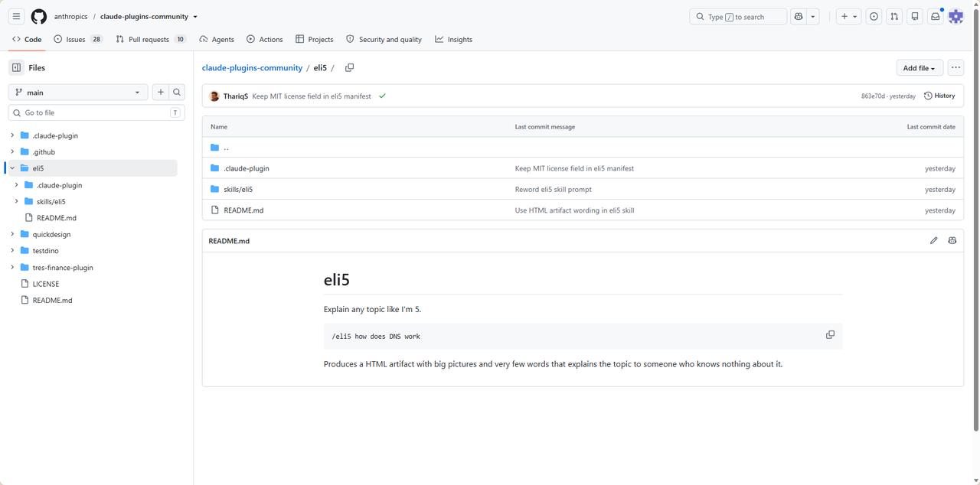Open ThariqS author avatar
The height and width of the screenshot is (485, 980).
(x=214, y=96)
